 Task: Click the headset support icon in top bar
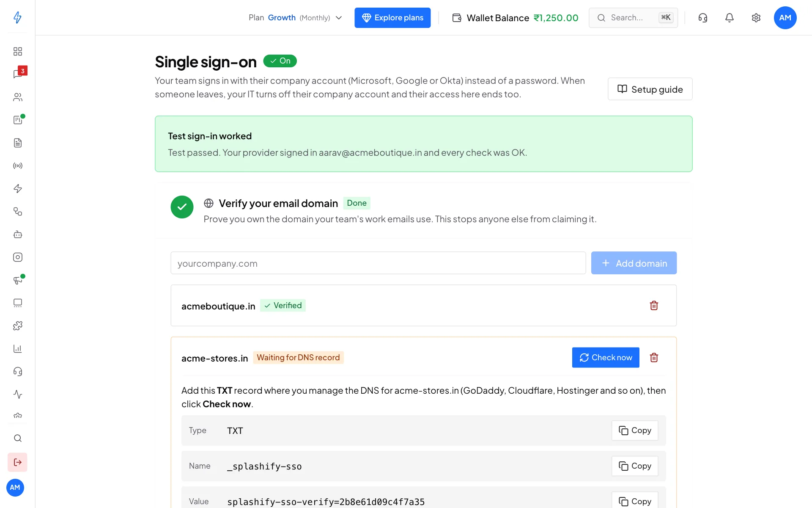click(703, 18)
